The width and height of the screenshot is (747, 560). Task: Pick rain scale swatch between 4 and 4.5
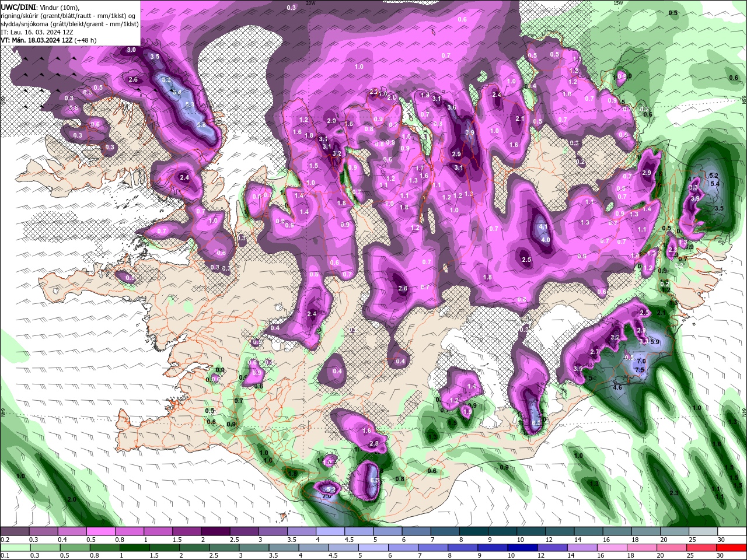pos(313,548)
